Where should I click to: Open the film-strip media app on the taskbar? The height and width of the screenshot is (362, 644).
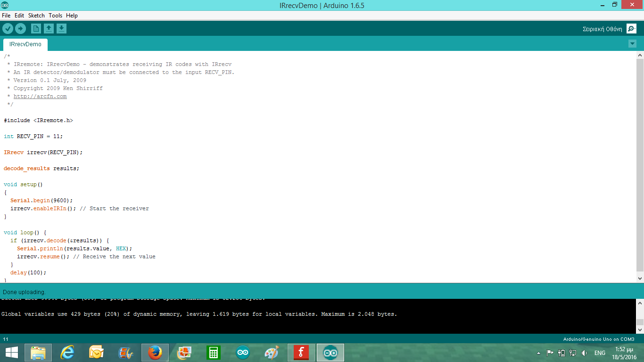[126, 353]
